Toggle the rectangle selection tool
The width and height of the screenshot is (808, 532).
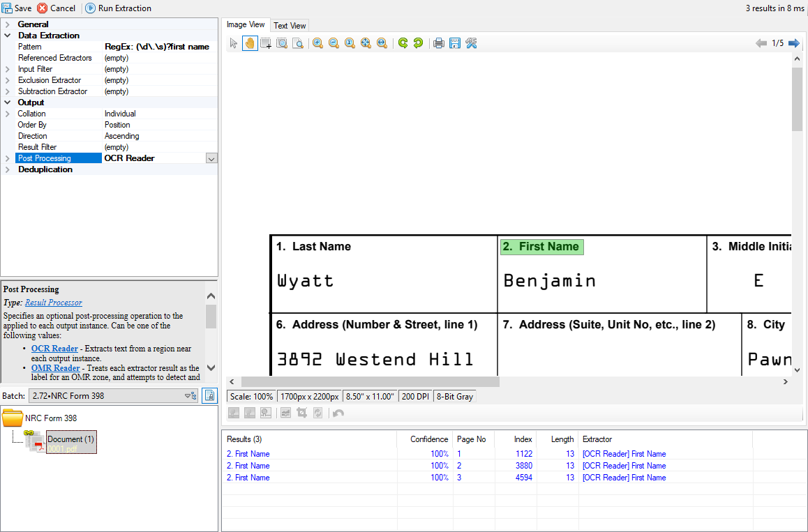pyautogui.click(x=266, y=43)
